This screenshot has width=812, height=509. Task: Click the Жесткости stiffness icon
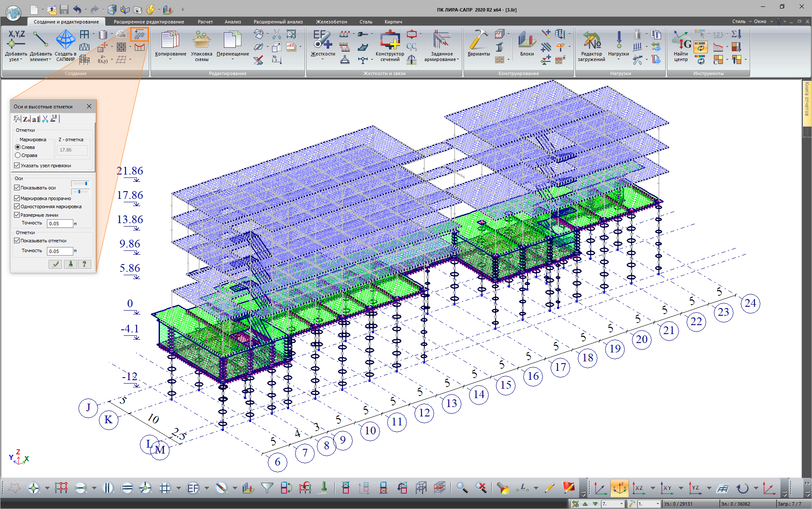[322, 40]
